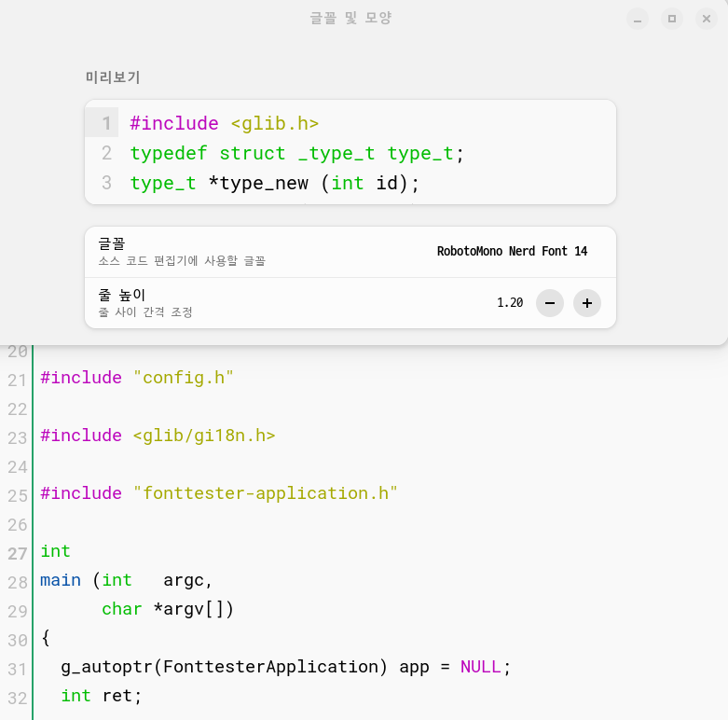Click 'int ret;' line in editor
728x720 pixels.
tap(102, 696)
